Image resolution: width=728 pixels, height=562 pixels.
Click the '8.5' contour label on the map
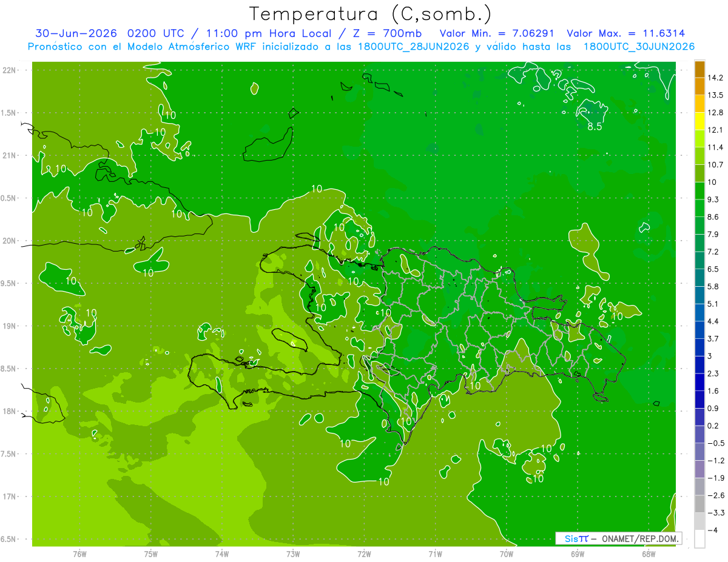coord(595,127)
